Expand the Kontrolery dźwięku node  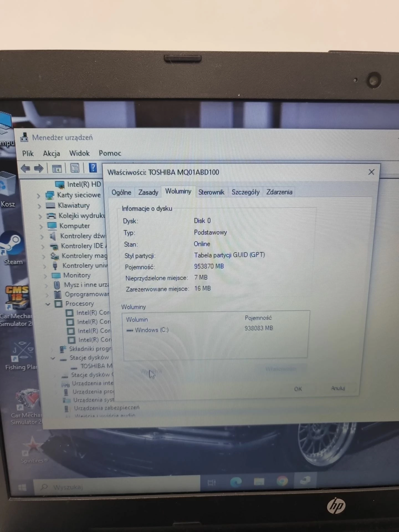pos(42,237)
